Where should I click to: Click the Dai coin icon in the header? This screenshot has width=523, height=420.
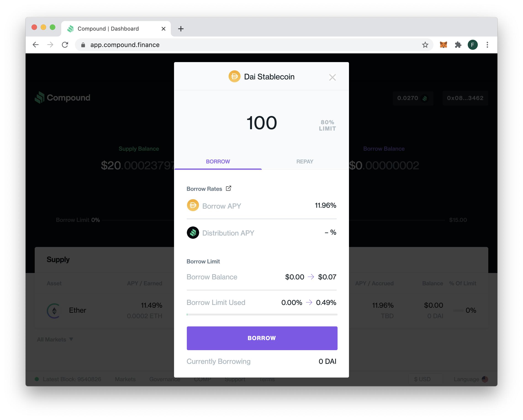[234, 77]
